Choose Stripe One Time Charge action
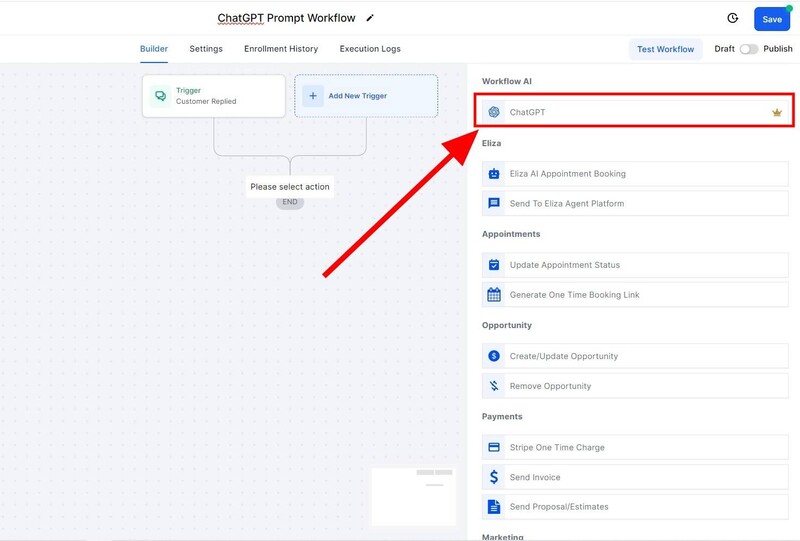The image size is (800, 541). 635,447
